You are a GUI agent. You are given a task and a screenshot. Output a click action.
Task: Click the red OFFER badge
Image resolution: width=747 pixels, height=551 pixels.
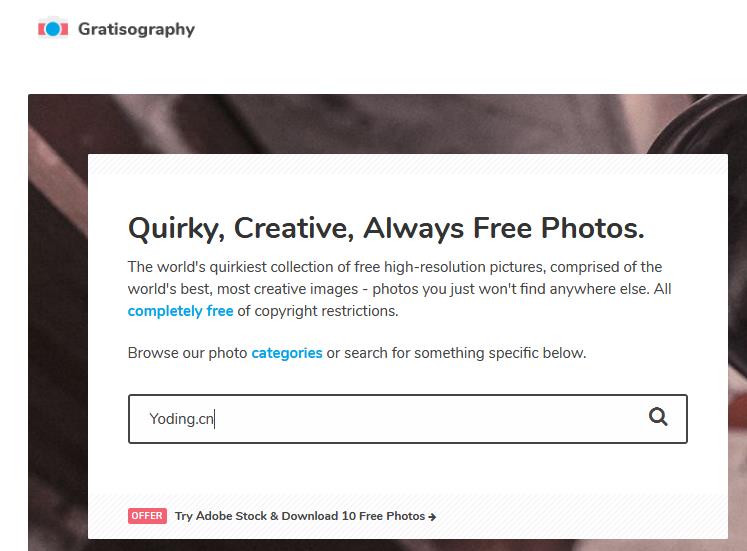[x=147, y=516]
